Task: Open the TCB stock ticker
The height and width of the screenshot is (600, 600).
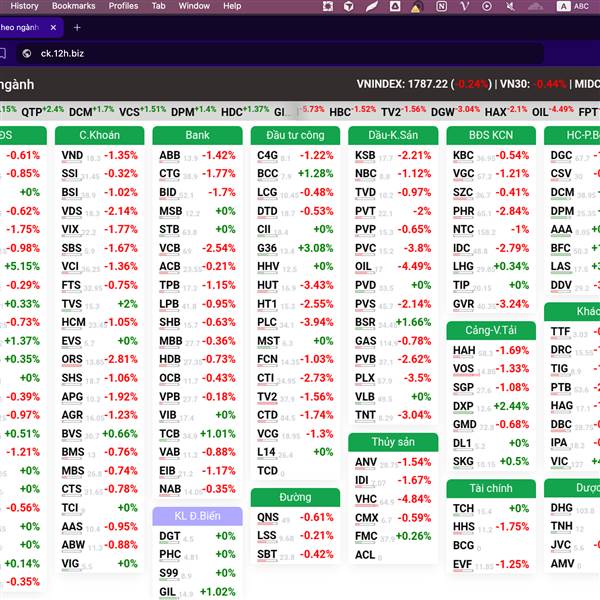Action: (170, 434)
